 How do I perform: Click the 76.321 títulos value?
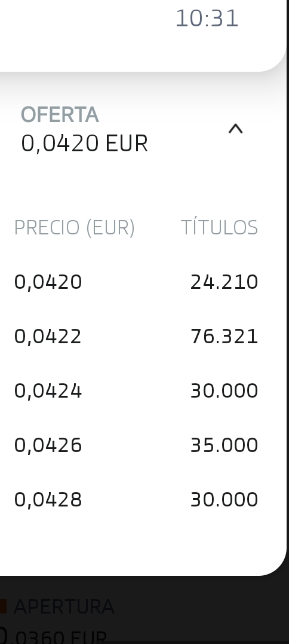[225, 337]
